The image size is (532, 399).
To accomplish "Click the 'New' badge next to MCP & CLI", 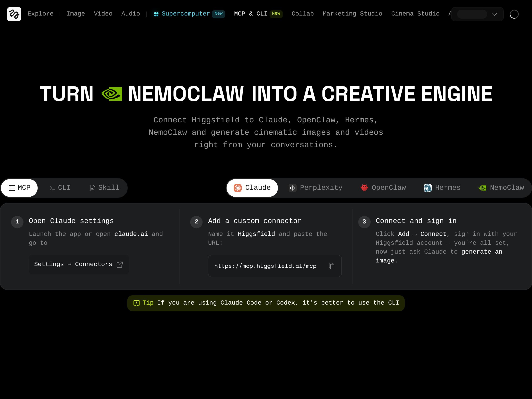I will [x=276, y=14].
